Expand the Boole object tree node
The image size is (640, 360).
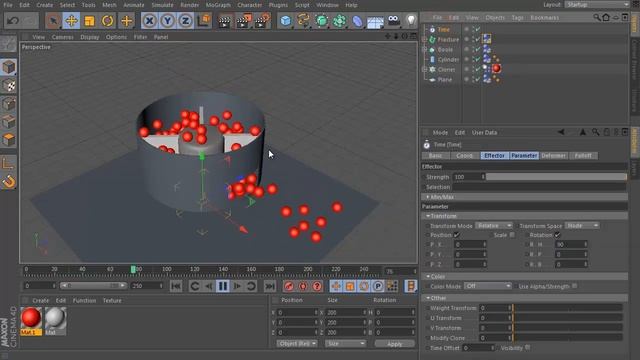click(424, 49)
